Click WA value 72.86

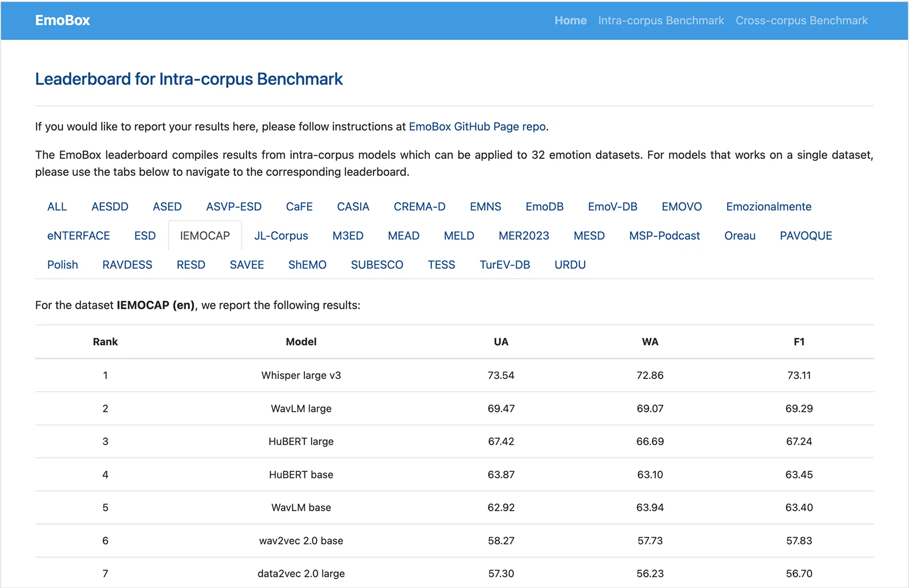(x=650, y=376)
